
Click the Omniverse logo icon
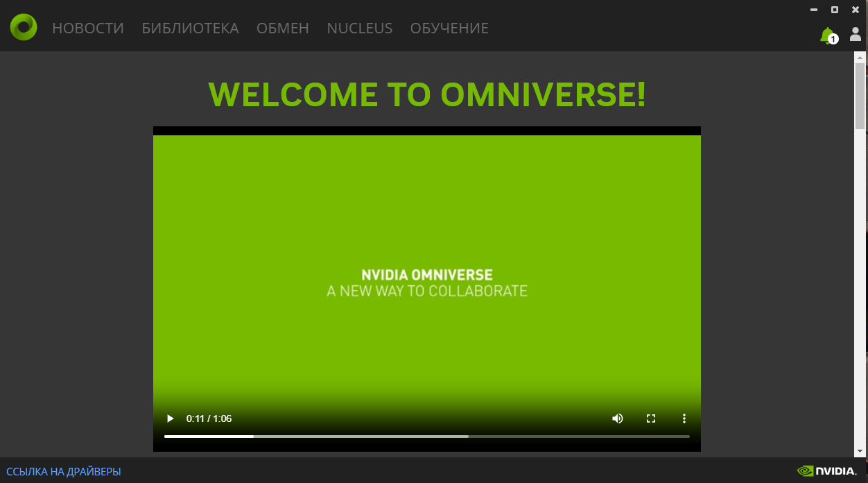(24, 27)
